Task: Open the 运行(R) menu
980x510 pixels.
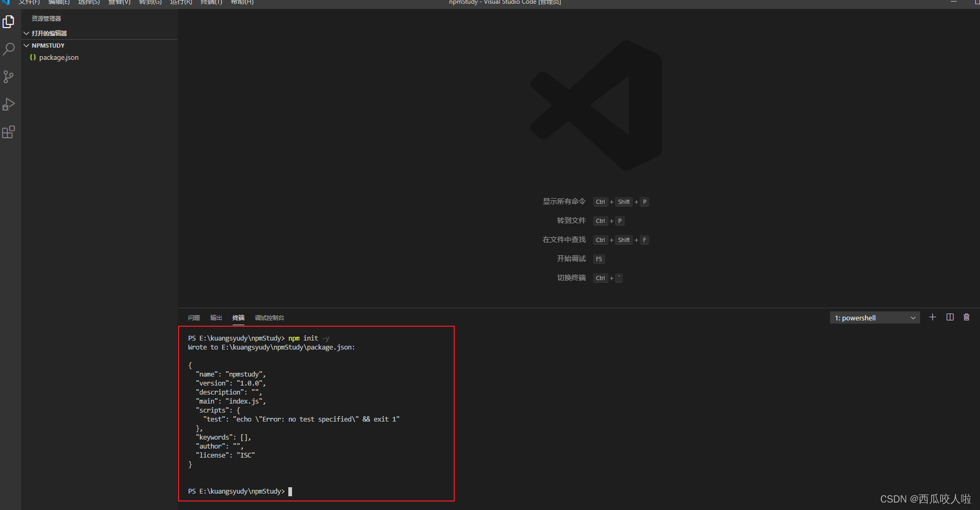Action: (x=181, y=3)
